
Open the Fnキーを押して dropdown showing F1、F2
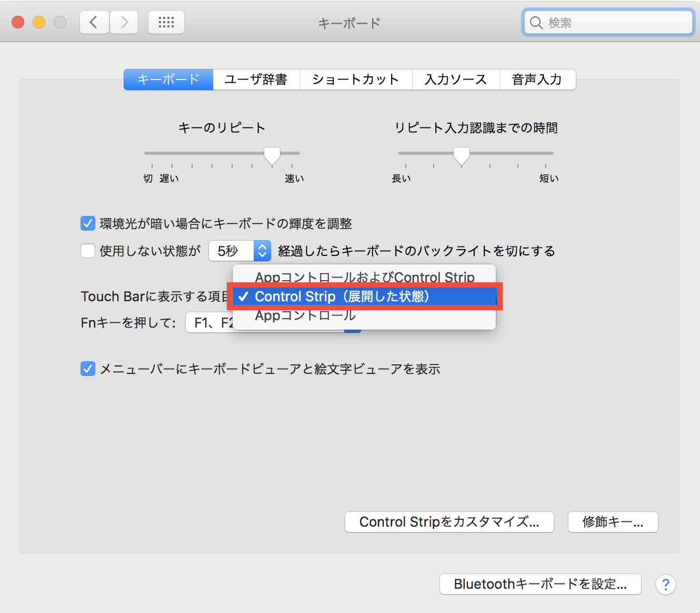click(x=273, y=323)
